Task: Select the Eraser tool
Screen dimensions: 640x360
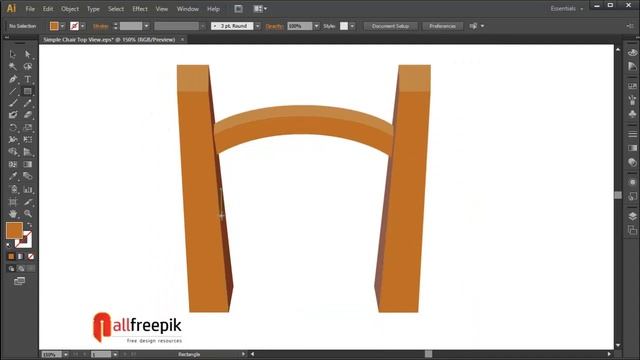Action: 28,115
